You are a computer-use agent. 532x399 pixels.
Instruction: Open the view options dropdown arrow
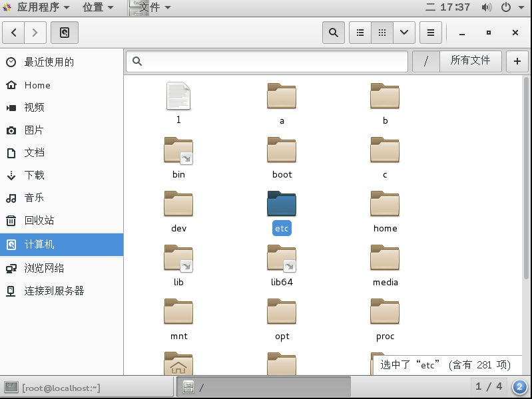coord(404,33)
